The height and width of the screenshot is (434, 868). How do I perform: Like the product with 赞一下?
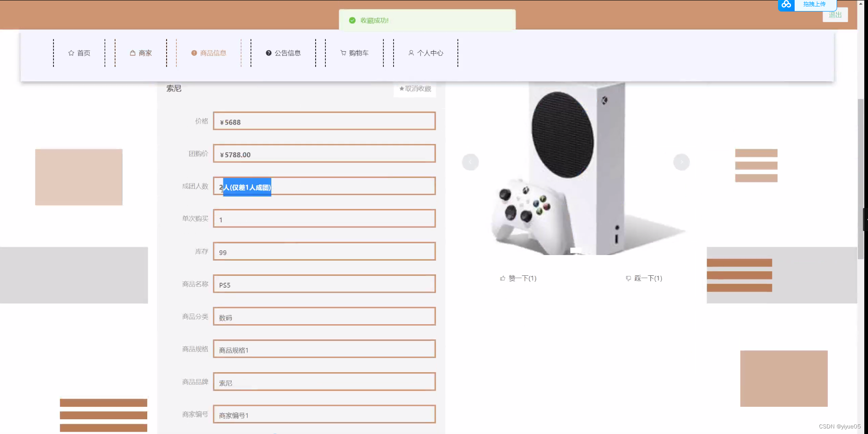518,278
